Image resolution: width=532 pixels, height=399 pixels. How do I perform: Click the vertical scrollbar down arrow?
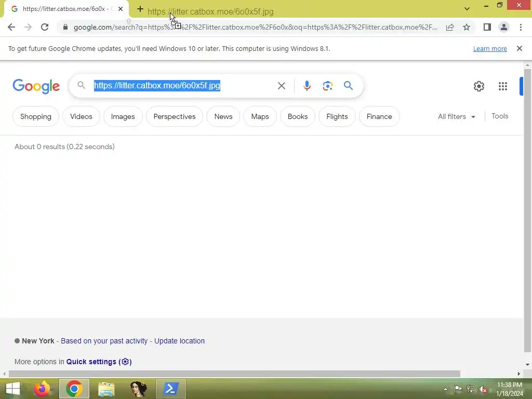point(527,365)
